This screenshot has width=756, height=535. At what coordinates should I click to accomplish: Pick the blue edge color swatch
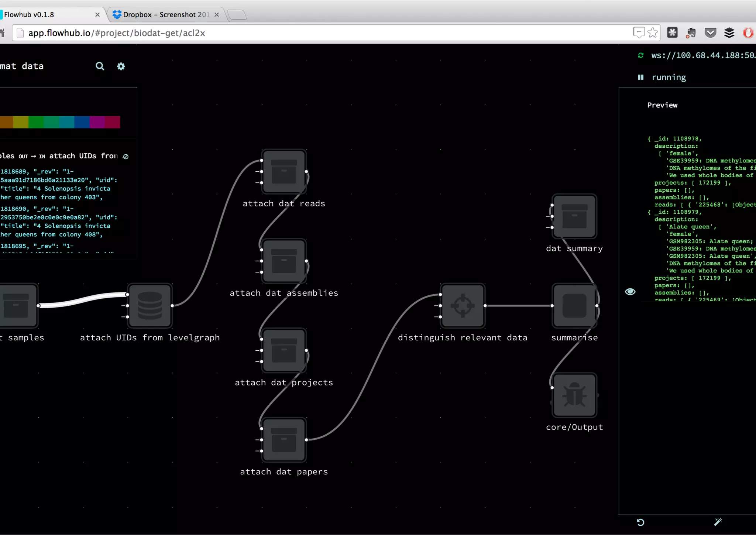(x=82, y=122)
